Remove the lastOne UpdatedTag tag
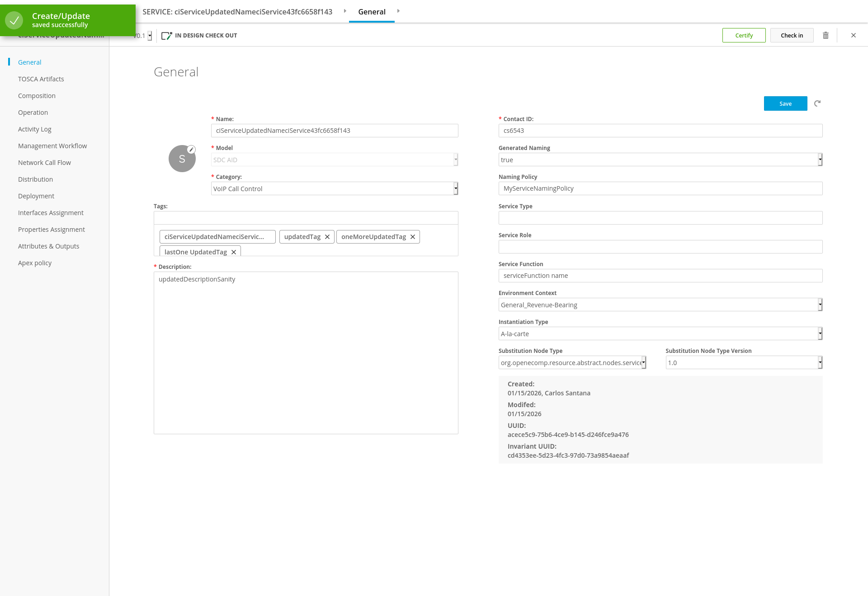The width and height of the screenshot is (868, 596). click(234, 252)
